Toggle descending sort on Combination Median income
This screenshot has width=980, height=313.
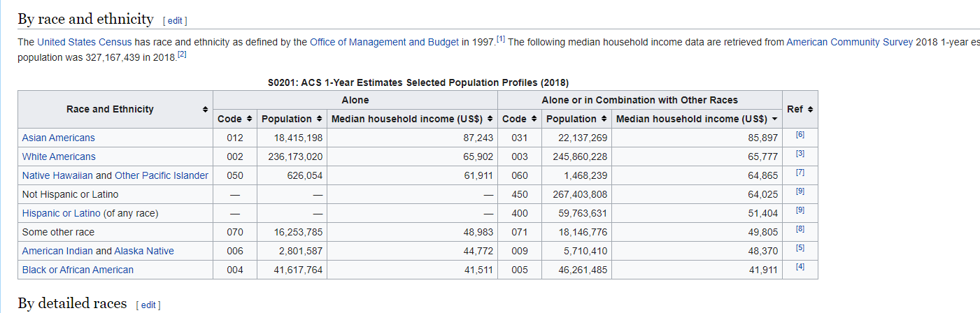point(774,119)
